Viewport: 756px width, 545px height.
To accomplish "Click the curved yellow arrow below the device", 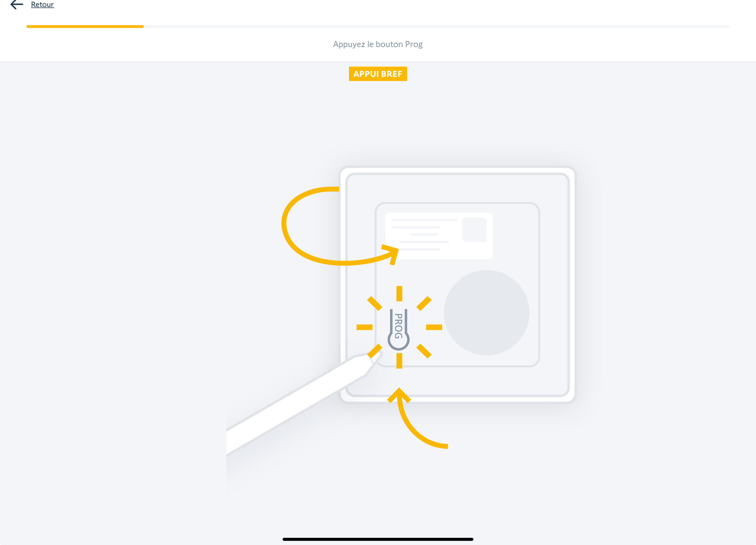I will tap(417, 418).
